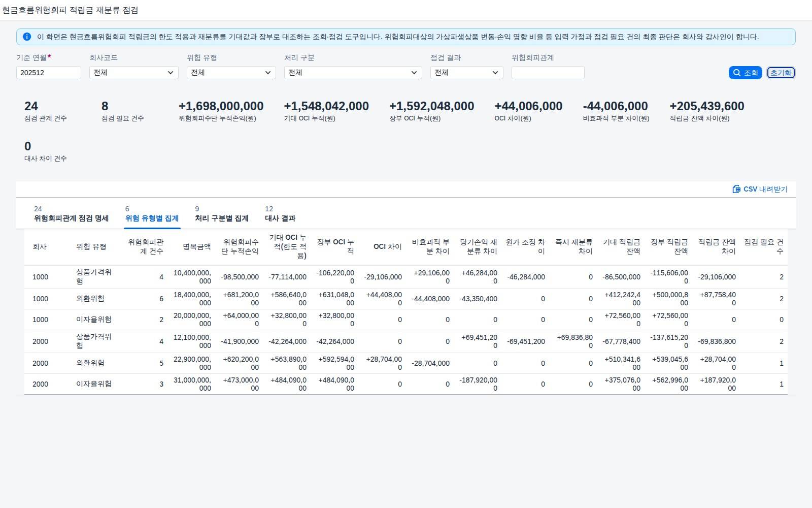Viewport: 812px width, 508px height.
Task: Click the info icon in the notice banner
Action: 27,37
